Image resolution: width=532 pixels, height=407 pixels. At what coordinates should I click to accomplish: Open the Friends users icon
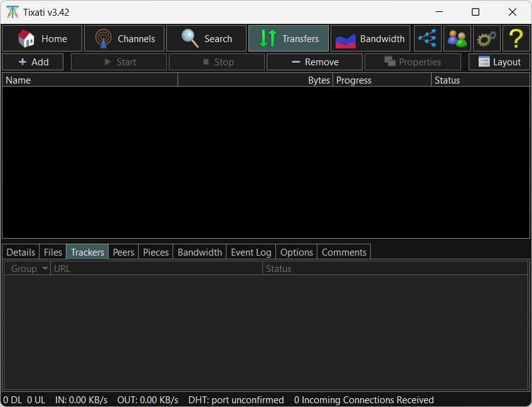[457, 38]
